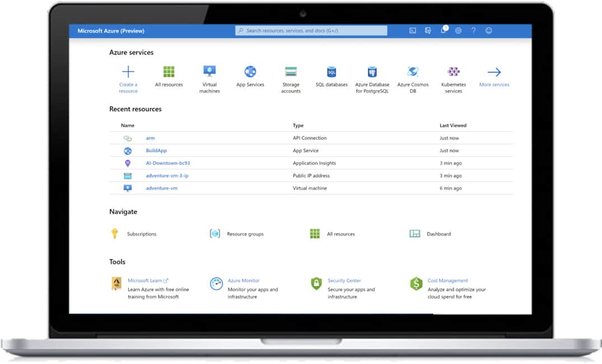Viewport: 602px width, 364px height.
Task: Open directory and subscription filter icon
Action: click(428, 31)
